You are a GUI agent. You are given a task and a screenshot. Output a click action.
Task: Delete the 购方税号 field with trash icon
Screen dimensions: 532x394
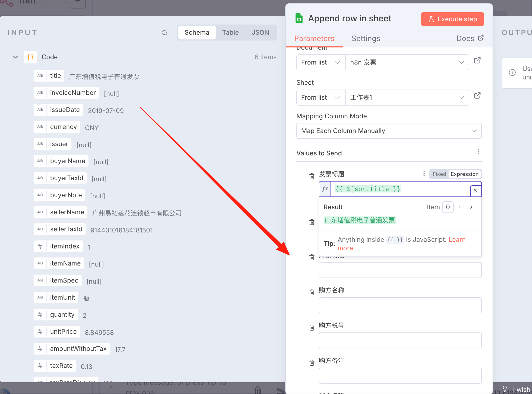[x=312, y=328]
